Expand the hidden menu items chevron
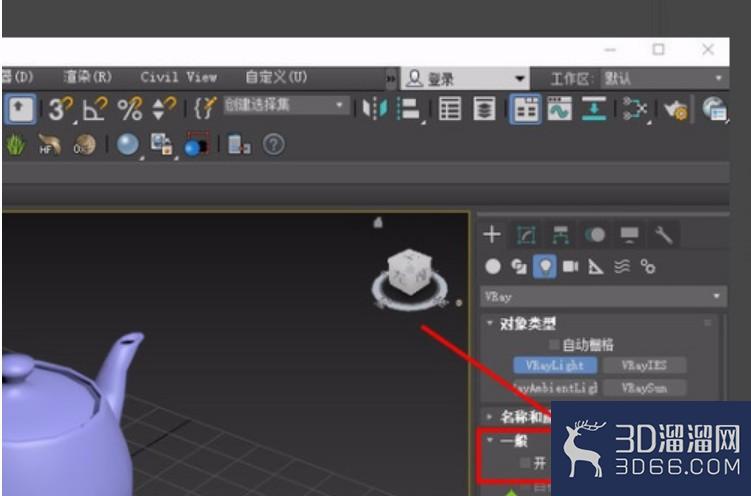751x496 pixels. [x=391, y=79]
